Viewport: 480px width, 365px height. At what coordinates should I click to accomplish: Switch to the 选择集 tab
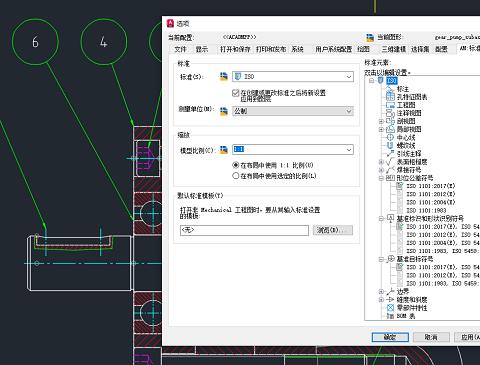pos(420,49)
